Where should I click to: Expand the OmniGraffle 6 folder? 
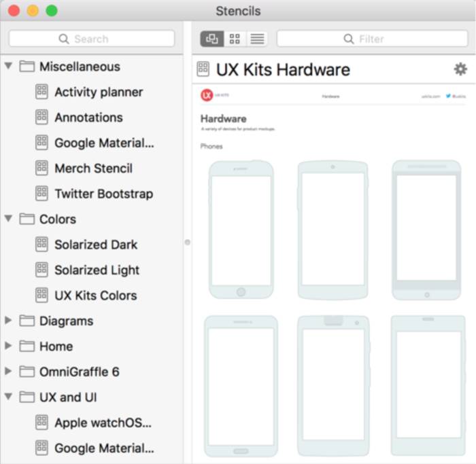coord(8,371)
